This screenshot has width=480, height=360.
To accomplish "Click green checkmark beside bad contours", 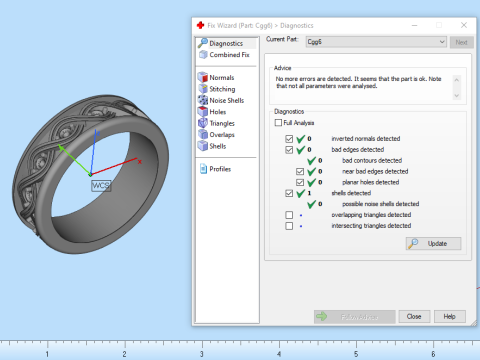I will (x=311, y=160).
